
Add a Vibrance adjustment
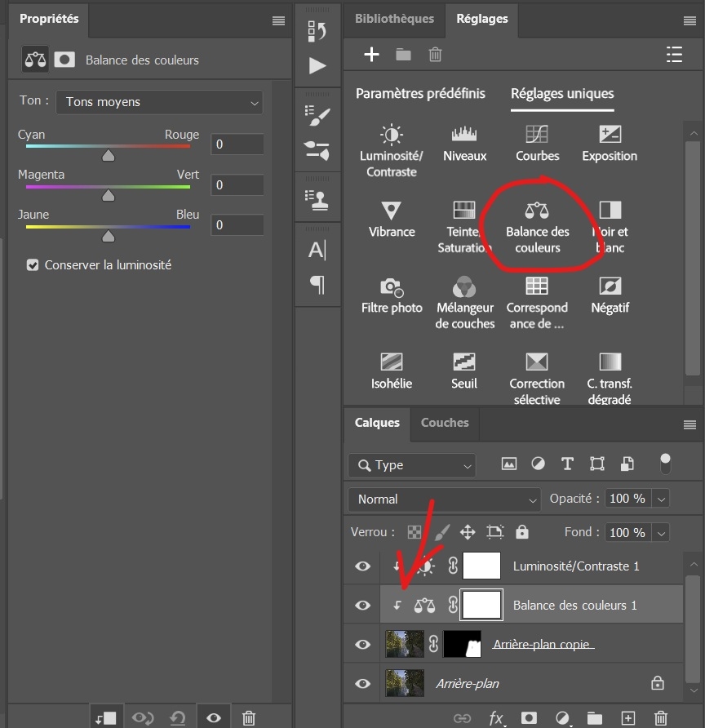point(391,220)
